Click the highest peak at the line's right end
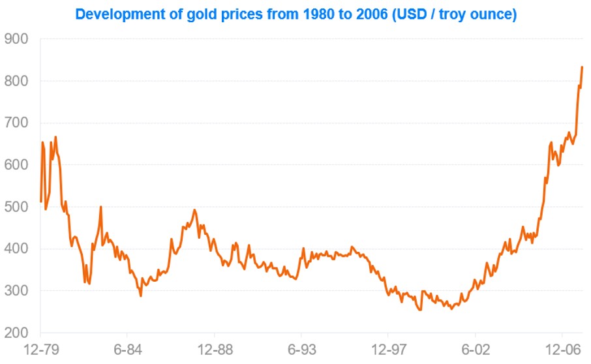The width and height of the screenshot is (591, 364). [x=582, y=67]
